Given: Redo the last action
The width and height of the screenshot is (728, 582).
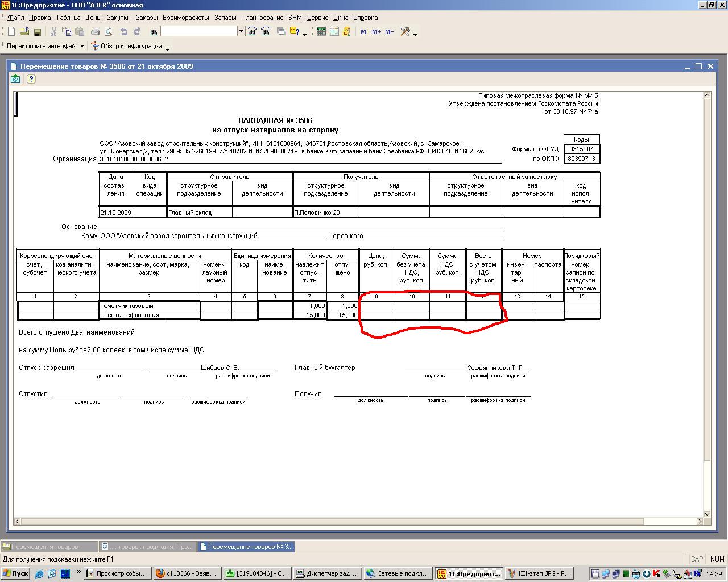Looking at the screenshot, I should (137, 32).
